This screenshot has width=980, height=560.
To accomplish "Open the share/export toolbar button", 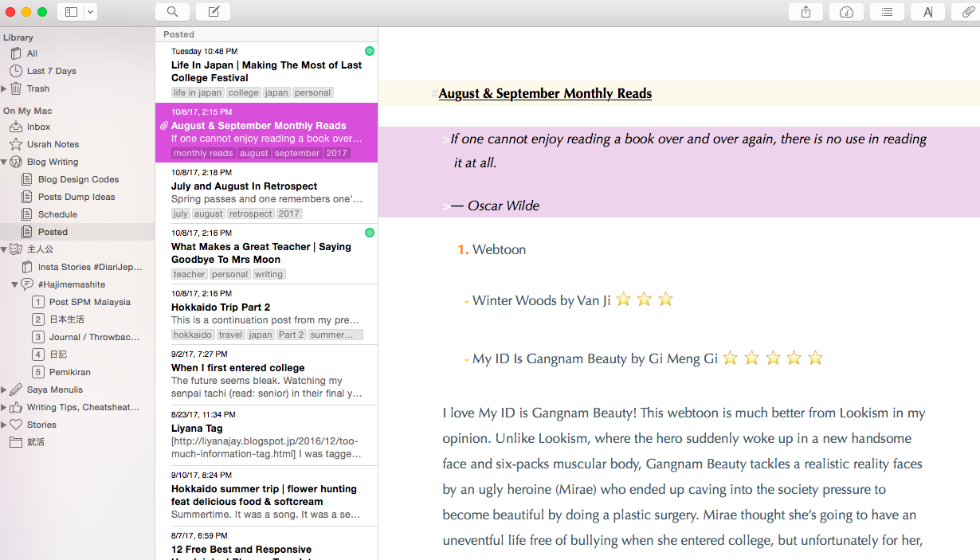I will tap(806, 12).
